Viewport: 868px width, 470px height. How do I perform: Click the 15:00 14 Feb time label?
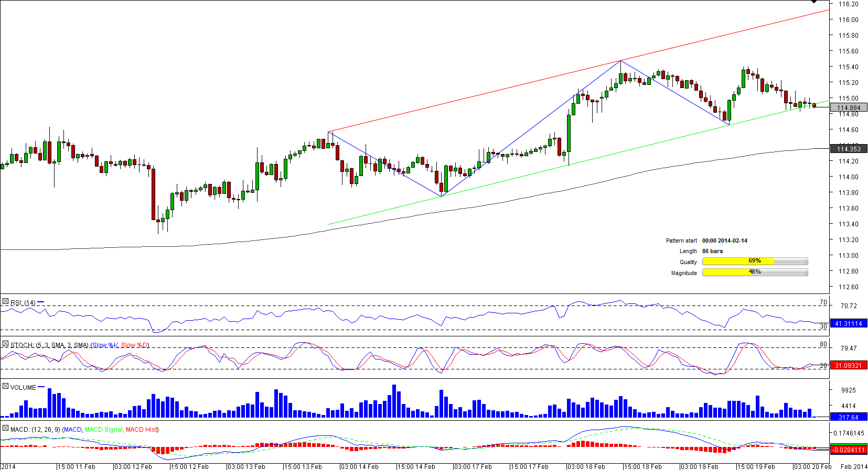(x=416, y=467)
